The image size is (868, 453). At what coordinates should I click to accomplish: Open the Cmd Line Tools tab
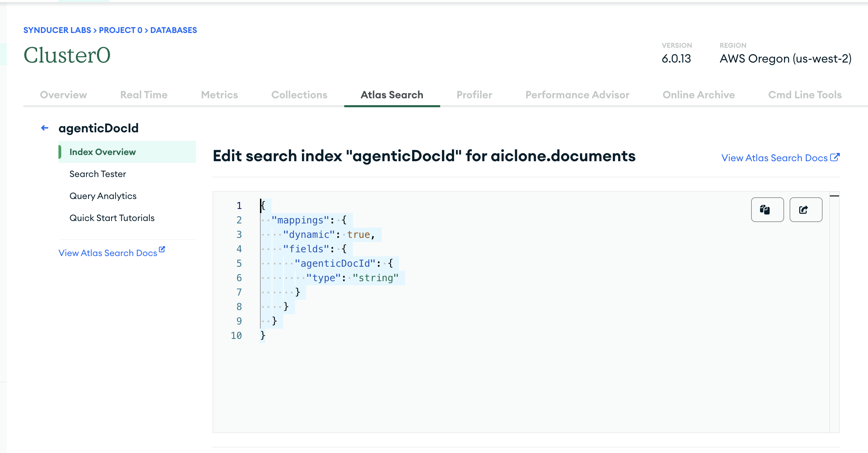click(x=805, y=95)
